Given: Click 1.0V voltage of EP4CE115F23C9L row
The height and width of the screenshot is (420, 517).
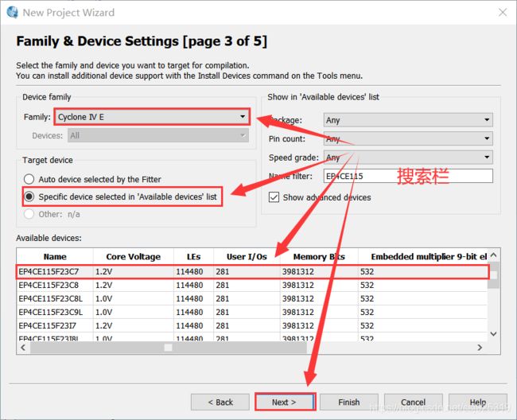Looking at the screenshot, I should point(104,312).
